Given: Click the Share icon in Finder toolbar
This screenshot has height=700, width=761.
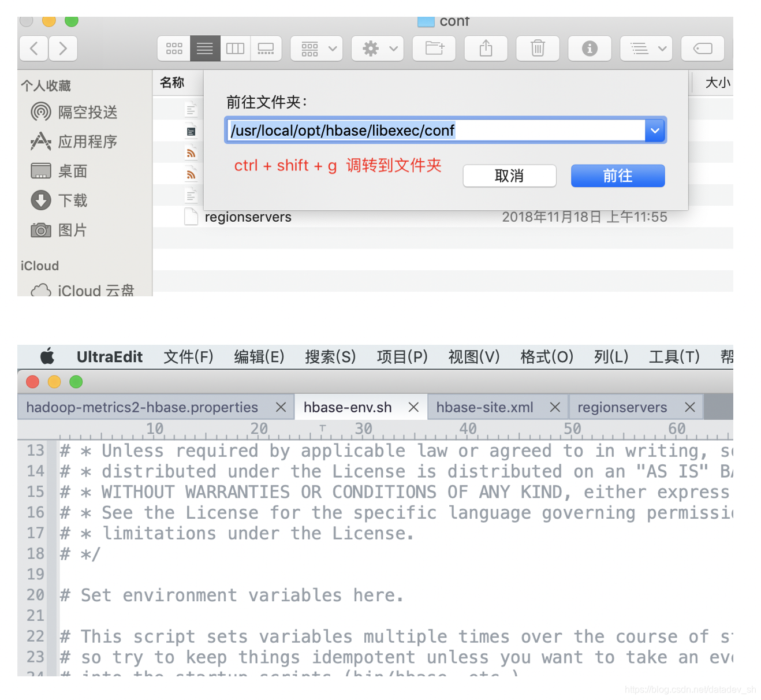Looking at the screenshot, I should coord(486,49).
